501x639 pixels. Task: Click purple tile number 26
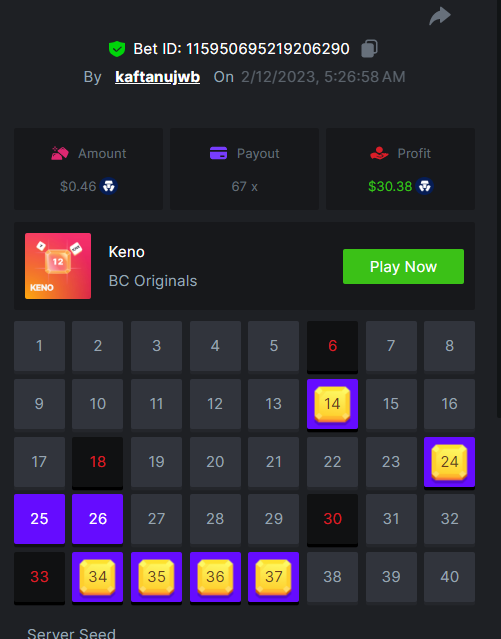point(97,519)
